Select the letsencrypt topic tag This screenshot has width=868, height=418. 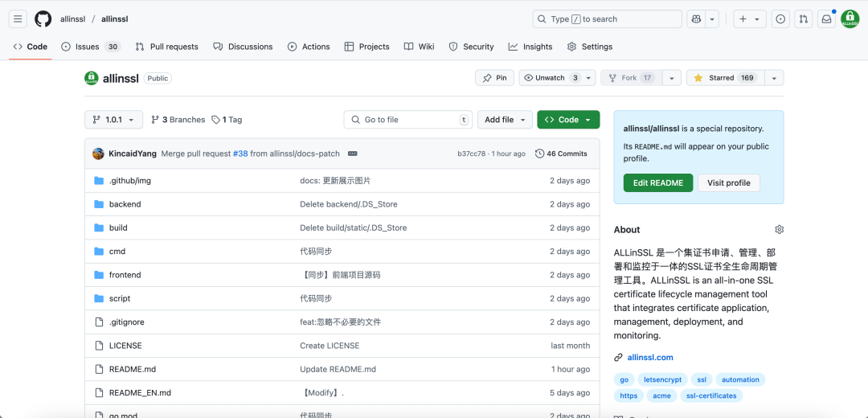662,379
